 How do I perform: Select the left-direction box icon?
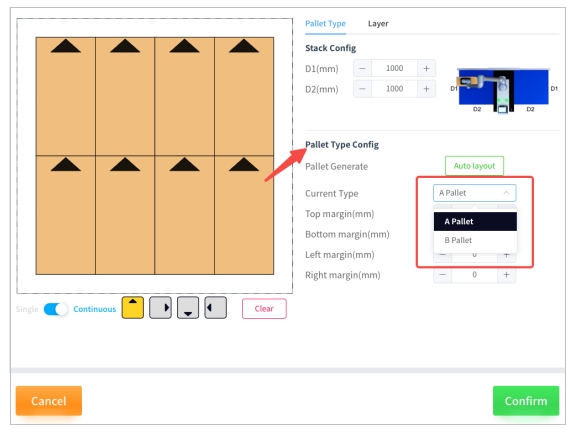[x=215, y=308]
